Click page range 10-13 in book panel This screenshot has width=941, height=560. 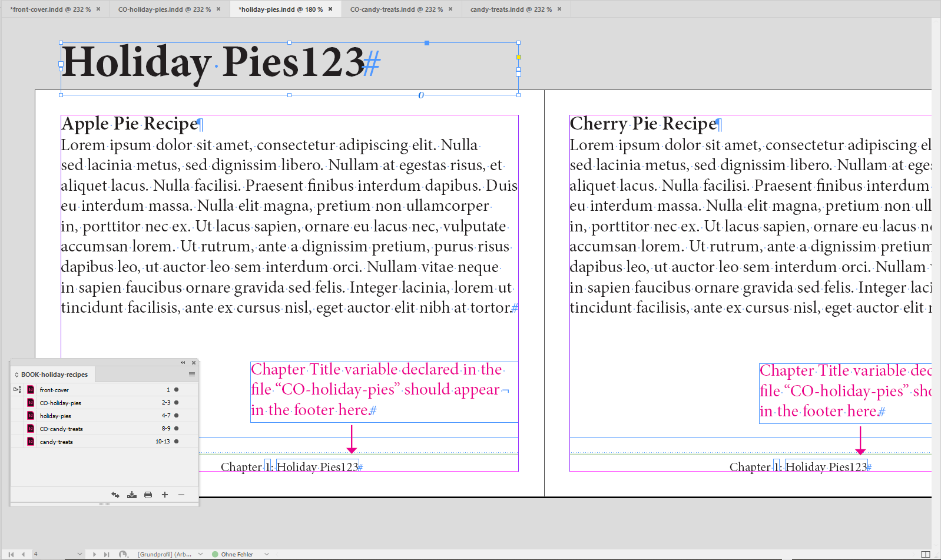(x=163, y=442)
